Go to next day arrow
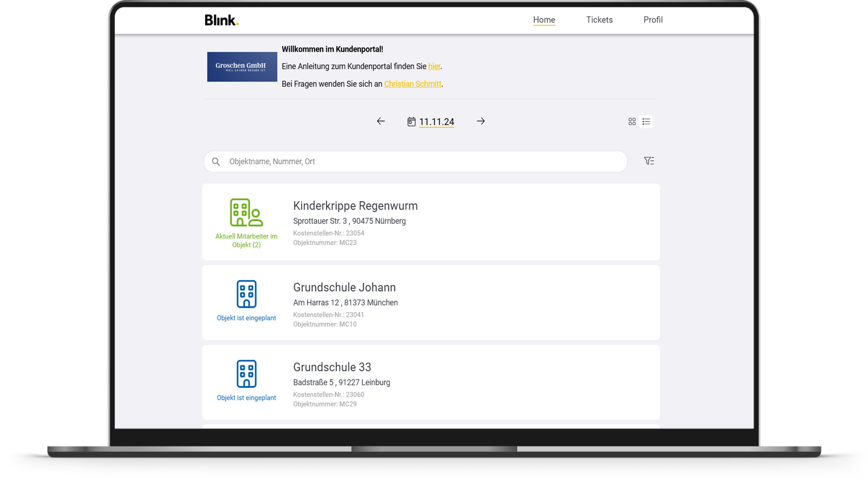This screenshot has height=482, width=868. (481, 121)
